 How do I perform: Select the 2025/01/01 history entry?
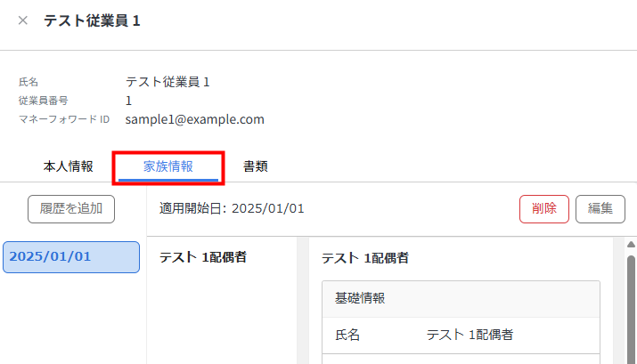click(x=71, y=257)
